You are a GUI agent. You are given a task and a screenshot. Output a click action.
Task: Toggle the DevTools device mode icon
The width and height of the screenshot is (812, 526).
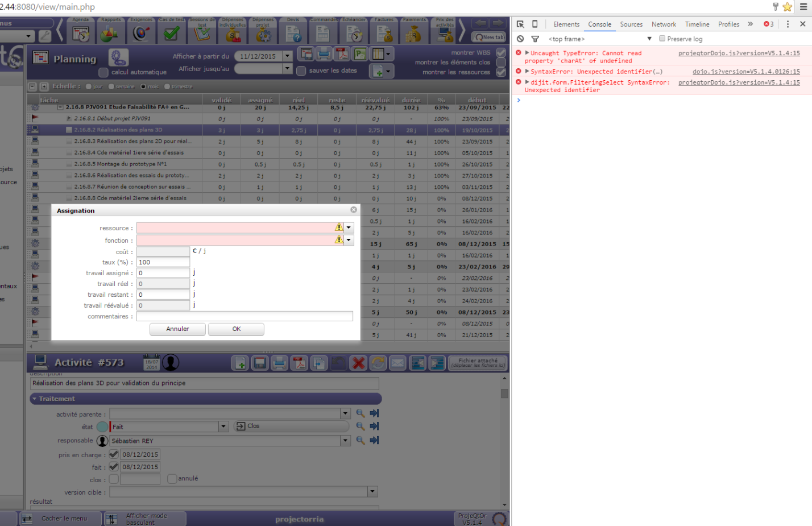point(535,24)
